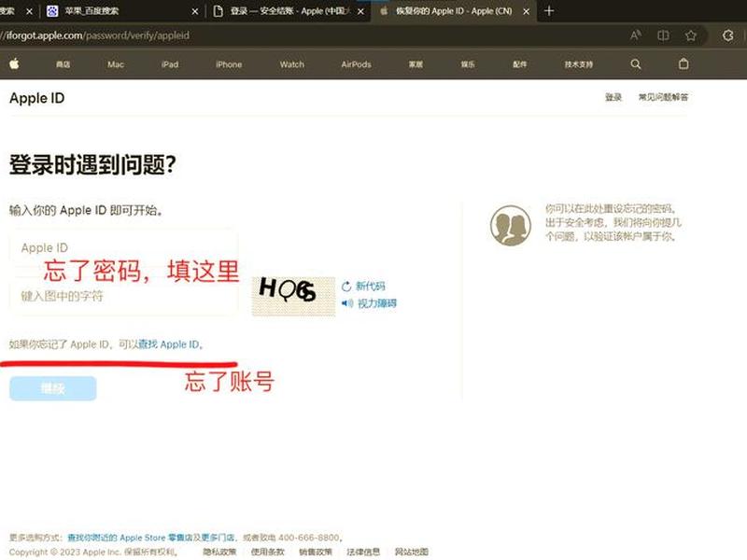Open the search magnifier in Apple's nav bar
747x560 pixels.
click(x=636, y=63)
